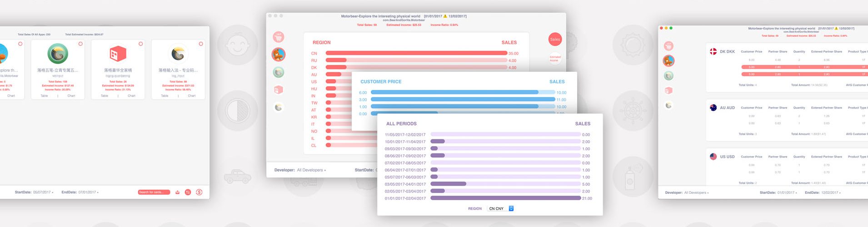Click the sort arrows icon in the left window

click(x=188, y=192)
